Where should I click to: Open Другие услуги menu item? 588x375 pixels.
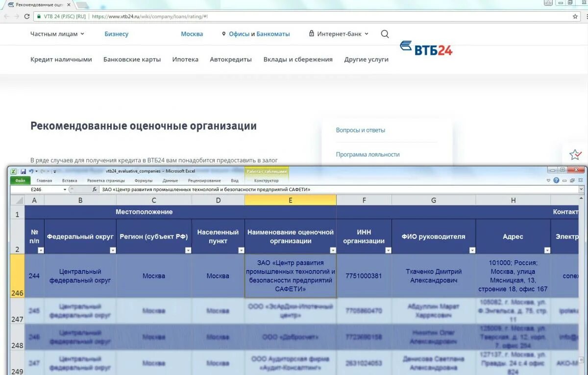tap(366, 59)
